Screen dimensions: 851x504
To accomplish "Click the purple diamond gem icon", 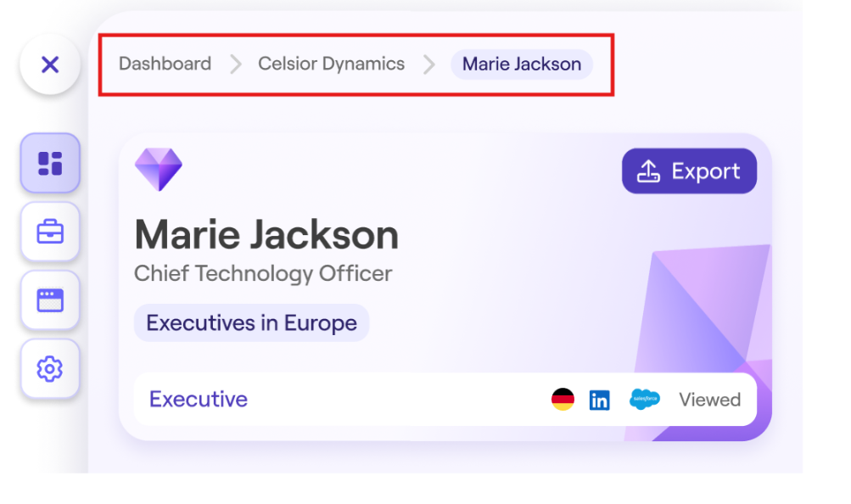I will click(x=159, y=169).
